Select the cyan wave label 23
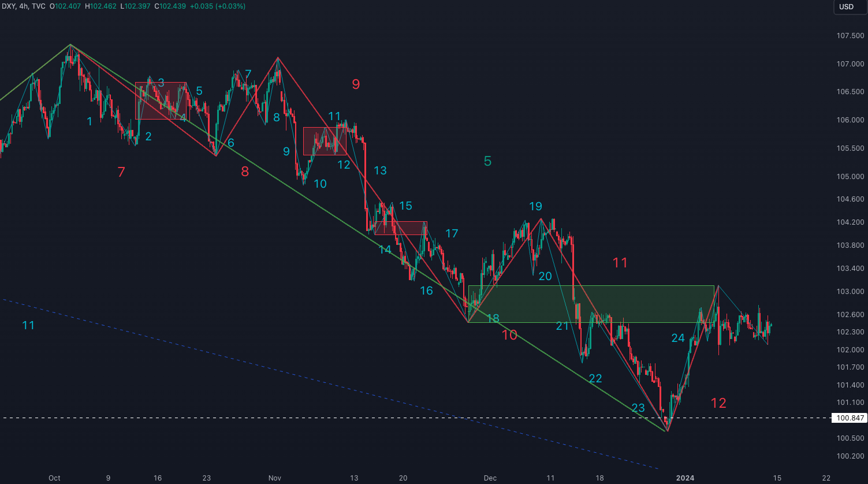 pyautogui.click(x=638, y=408)
